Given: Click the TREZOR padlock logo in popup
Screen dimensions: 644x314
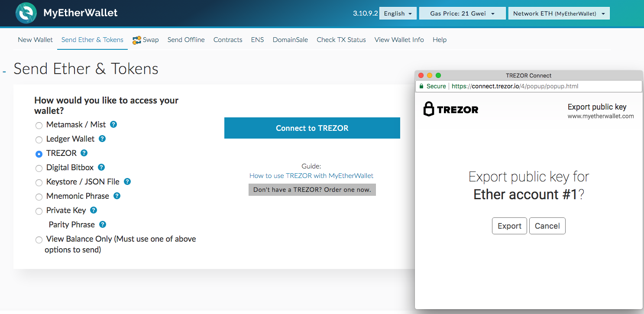Looking at the screenshot, I should point(429,109).
